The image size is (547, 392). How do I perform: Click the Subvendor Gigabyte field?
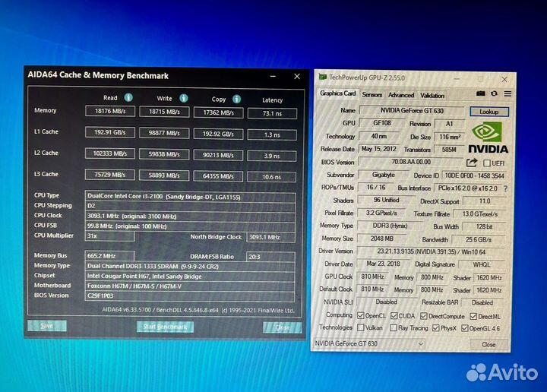coord(384,175)
